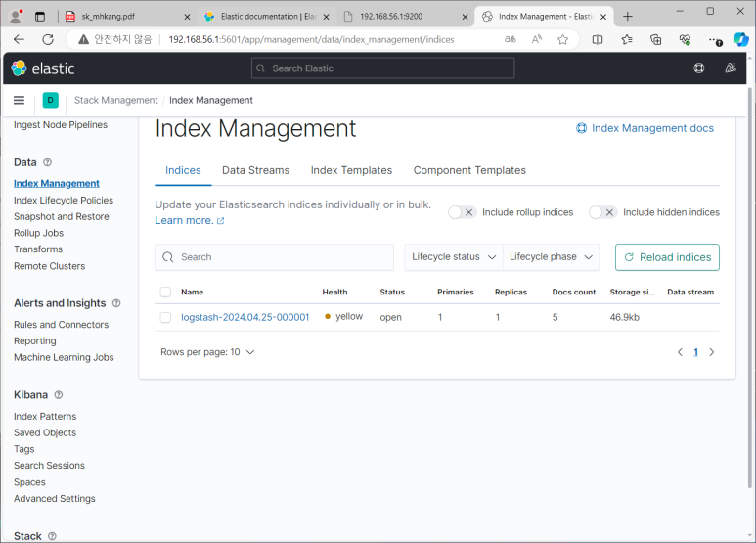Switch to the Data Streams tab
756x543 pixels.
(x=255, y=170)
